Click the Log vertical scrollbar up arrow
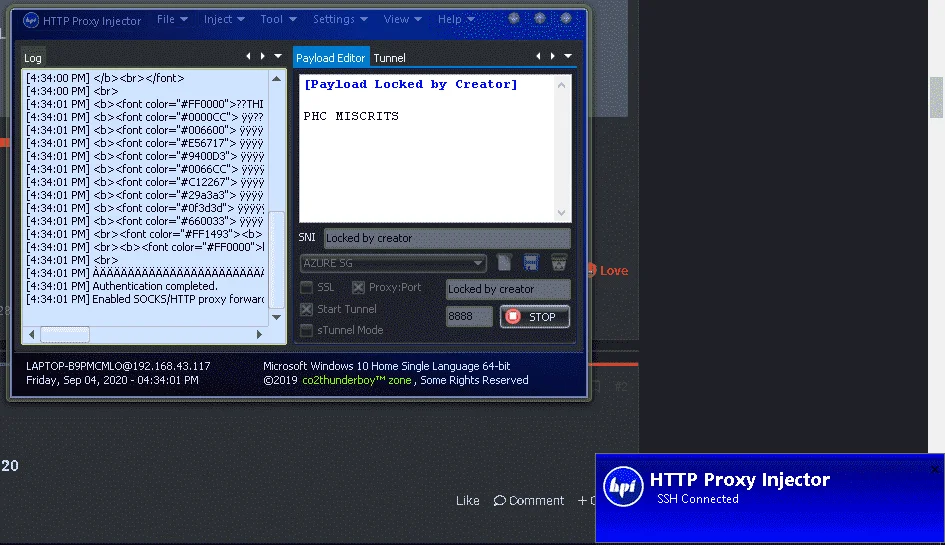Viewport: 945px width, 545px height. pos(277,78)
